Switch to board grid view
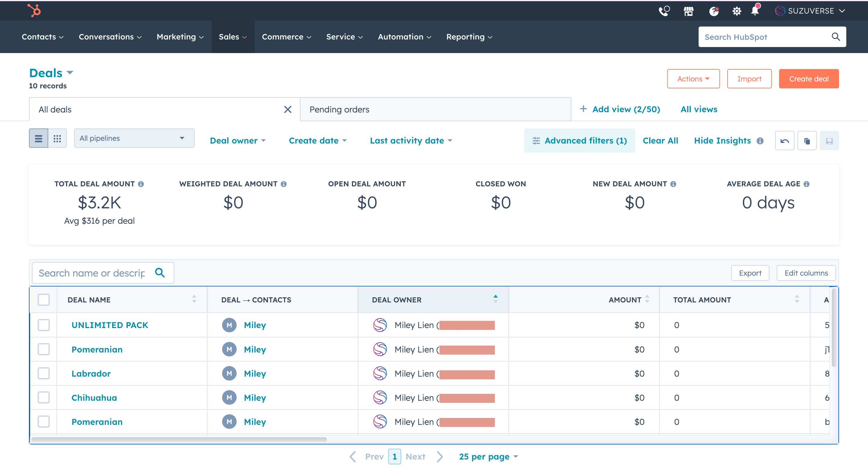Image resolution: width=868 pixels, height=471 pixels. [x=57, y=138]
